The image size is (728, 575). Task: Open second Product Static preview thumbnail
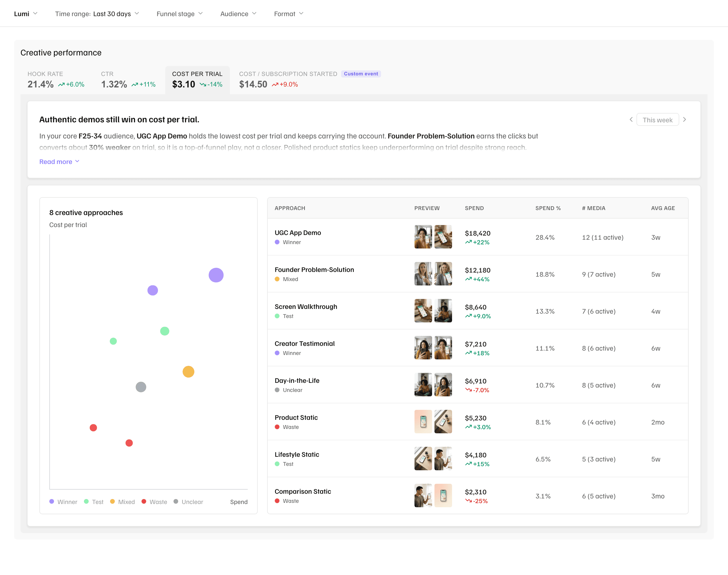coord(443,422)
